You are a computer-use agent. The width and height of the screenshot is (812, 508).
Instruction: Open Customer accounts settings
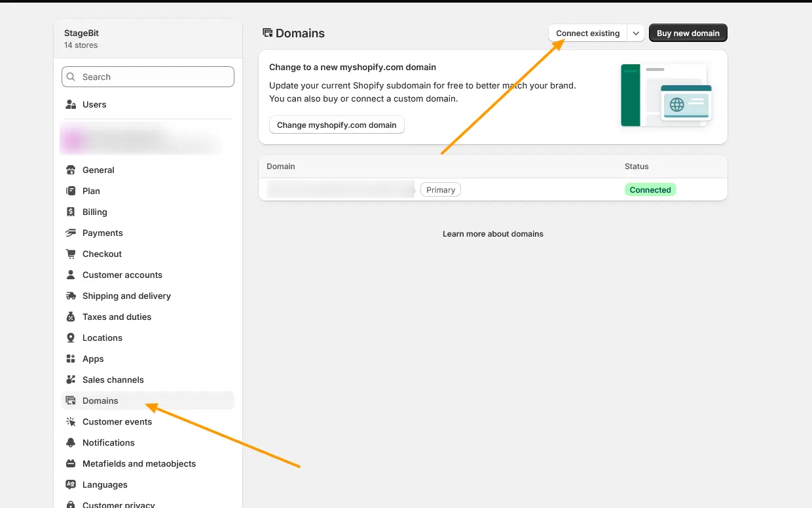(x=148, y=275)
